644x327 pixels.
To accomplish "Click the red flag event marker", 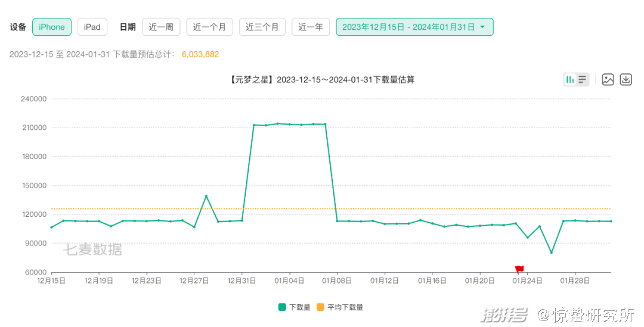I will (519, 269).
